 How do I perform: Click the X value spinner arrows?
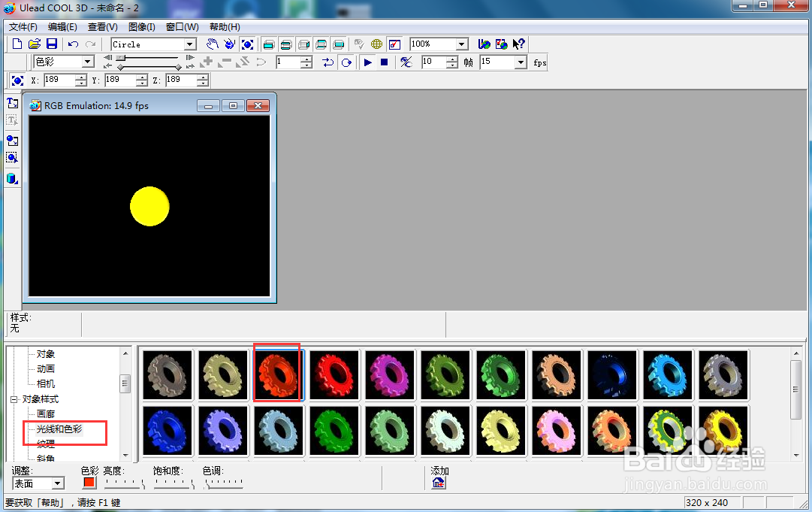point(81,80)
